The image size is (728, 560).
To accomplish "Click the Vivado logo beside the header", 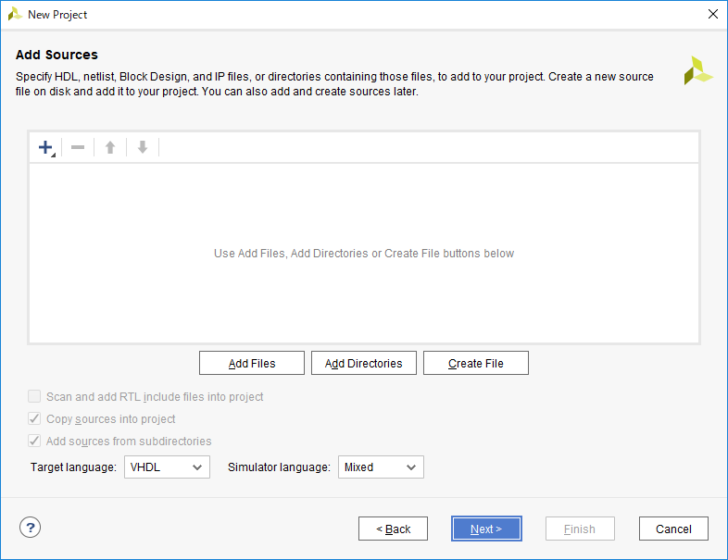I will 697,71.
